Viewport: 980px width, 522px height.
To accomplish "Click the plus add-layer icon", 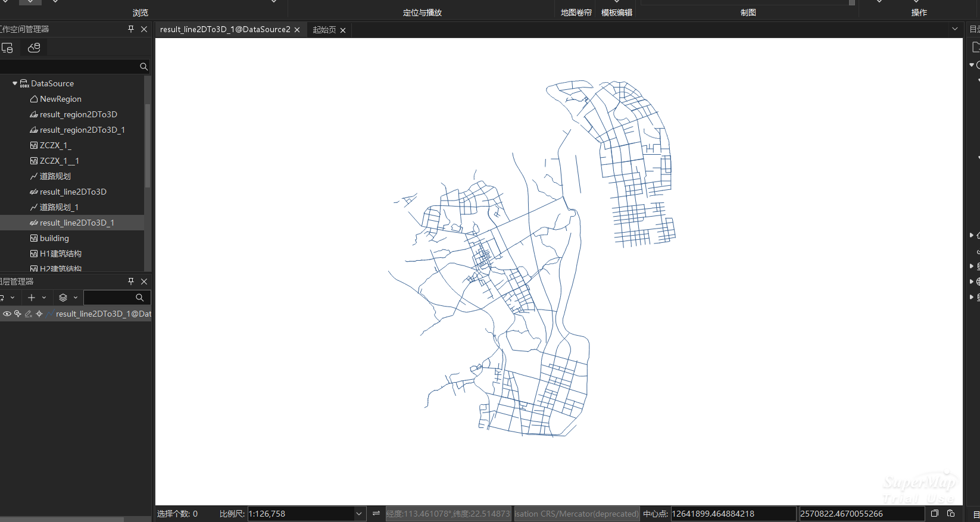I will [x=32, y=298].
